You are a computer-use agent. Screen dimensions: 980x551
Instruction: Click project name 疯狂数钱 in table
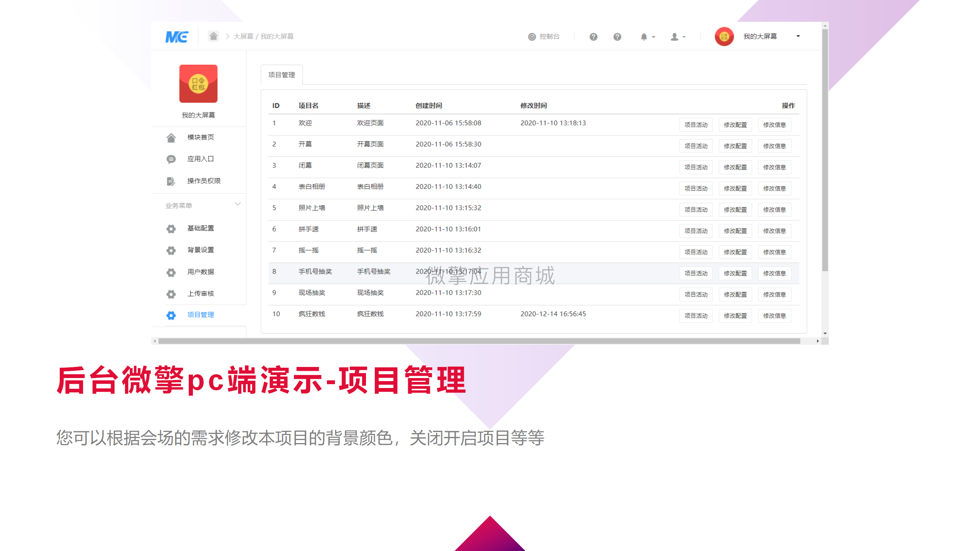click(312, 314)
